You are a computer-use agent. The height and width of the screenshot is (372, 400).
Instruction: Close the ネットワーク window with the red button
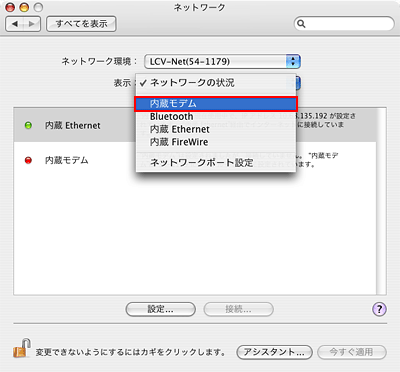(10, 7)
